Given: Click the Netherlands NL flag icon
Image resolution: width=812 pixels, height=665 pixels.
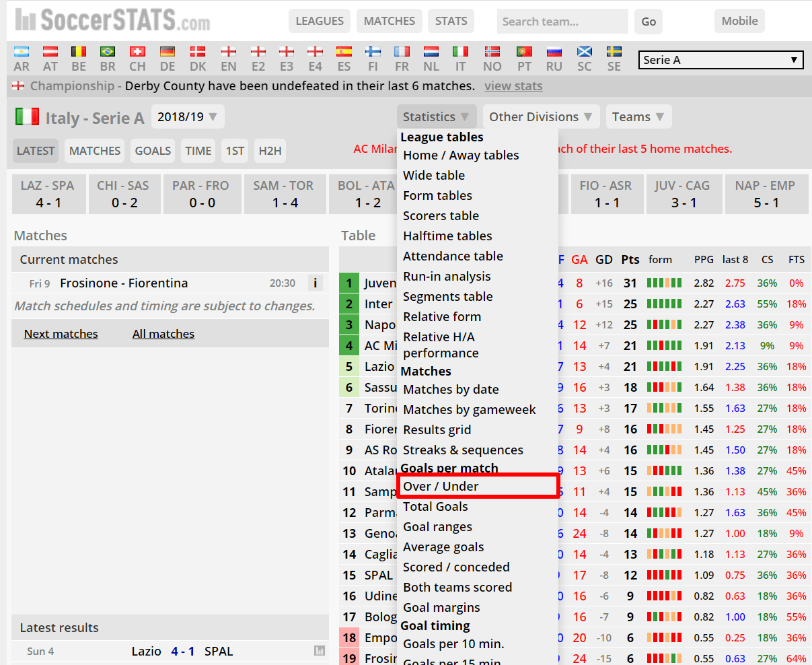Looking at the screenshot, I should 431,51.
